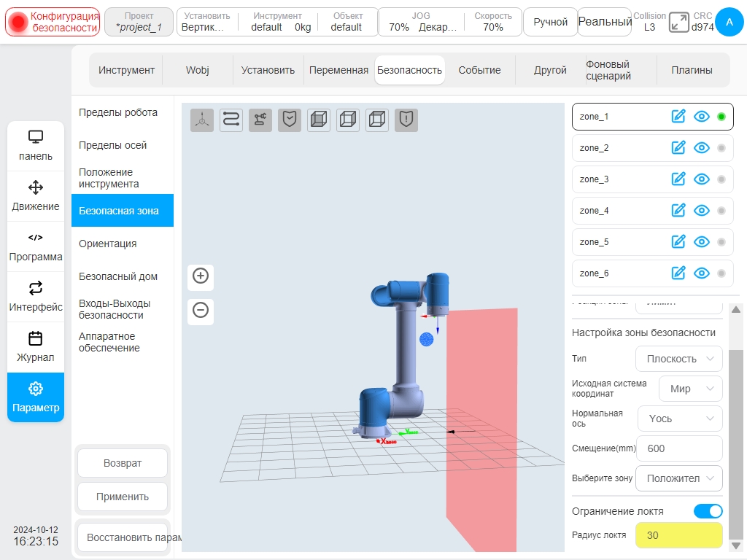The height and width of the screenshot is (560, 747).
Task: Toggle visibility of zone_4
Action: 702,211
